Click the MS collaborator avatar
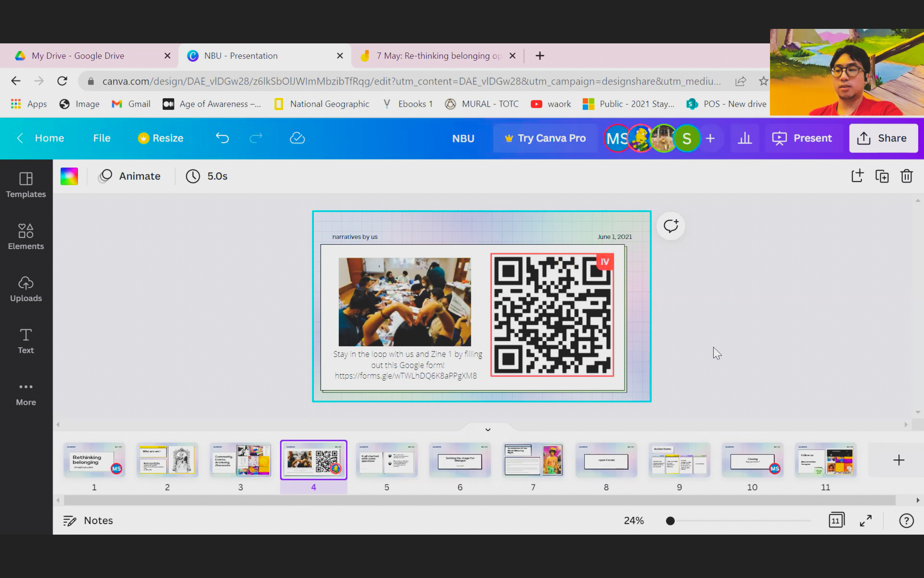The width and height of the screenshot is (924, 578). [x=616, y=138]
